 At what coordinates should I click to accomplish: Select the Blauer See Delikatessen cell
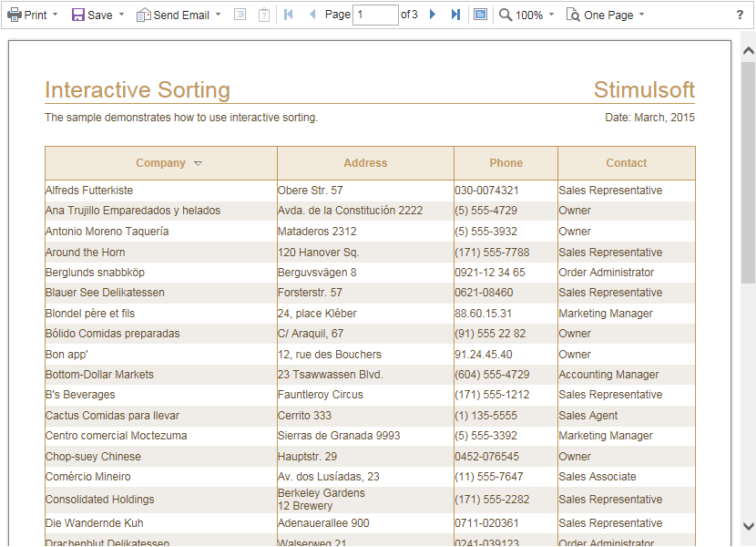[161, 293]
